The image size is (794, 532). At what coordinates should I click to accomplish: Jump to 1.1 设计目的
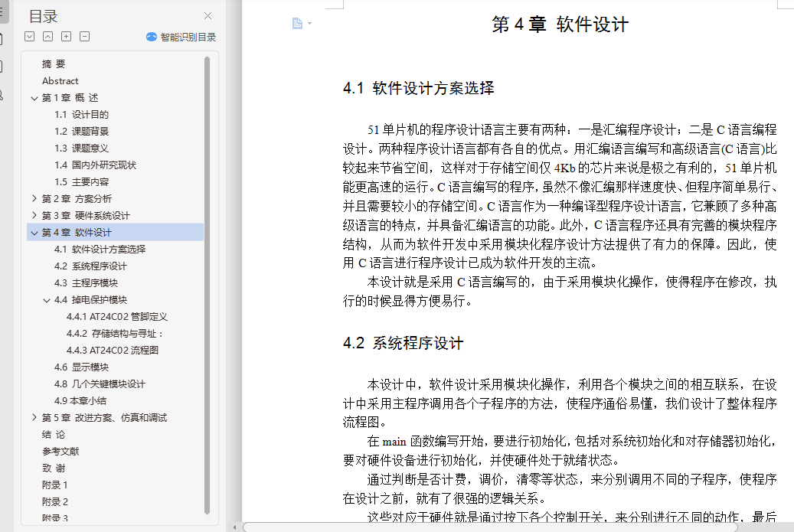(x=81, y=114)
